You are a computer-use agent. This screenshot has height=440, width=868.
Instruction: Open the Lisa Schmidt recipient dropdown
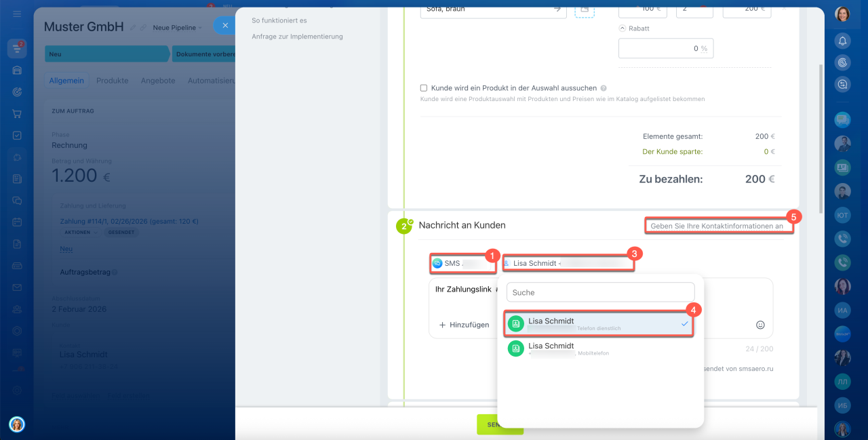[568, 263]
